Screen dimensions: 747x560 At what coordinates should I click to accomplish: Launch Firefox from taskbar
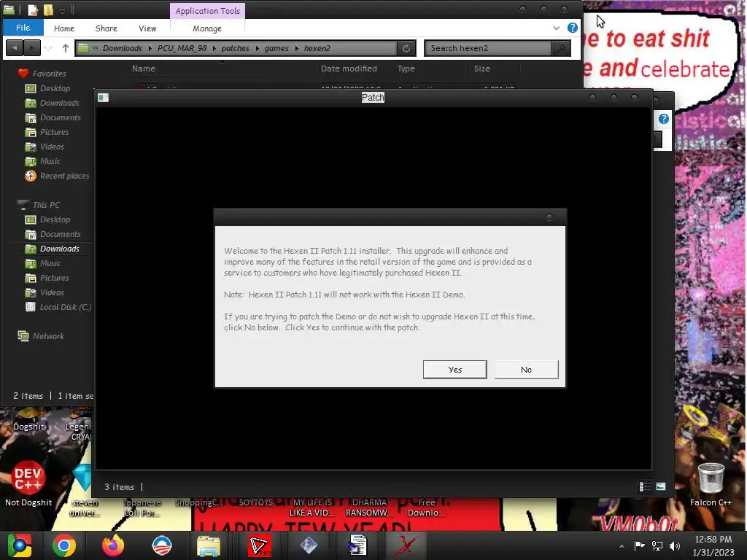coord(113,545)
